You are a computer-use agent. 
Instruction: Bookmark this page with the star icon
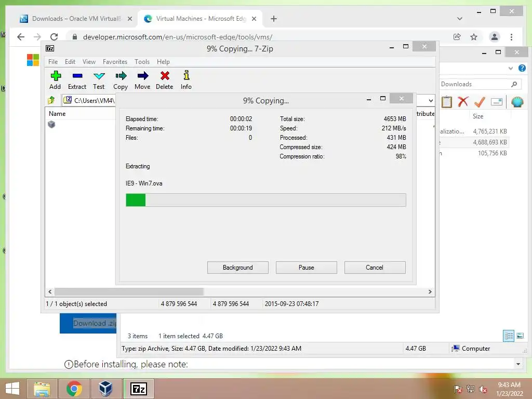click(x=474, y=37)
